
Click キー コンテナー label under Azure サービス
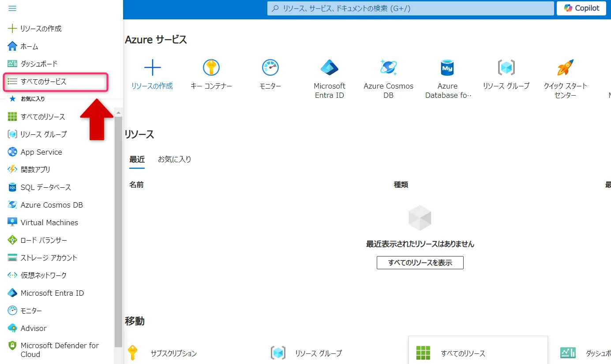point(211,86)
